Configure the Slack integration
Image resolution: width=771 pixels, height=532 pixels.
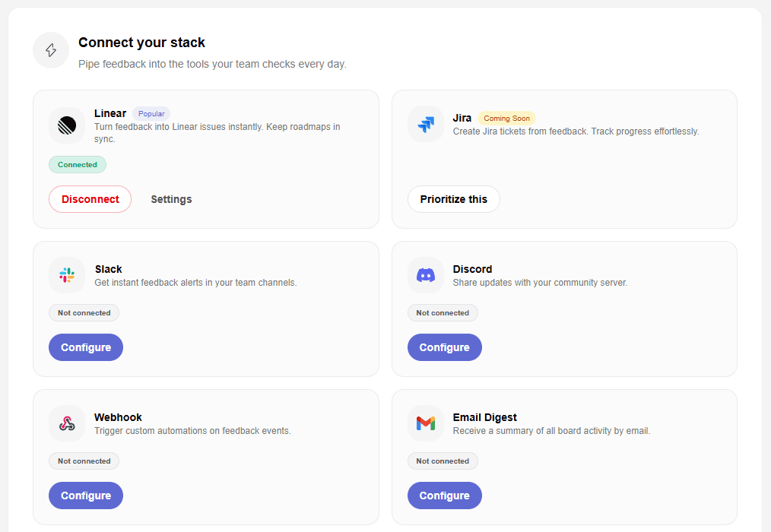point(85,347)
